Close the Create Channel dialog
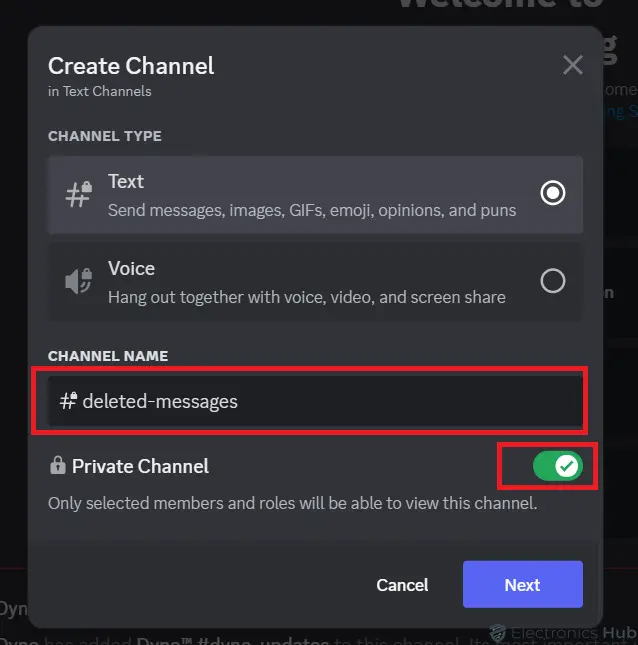Screen dimensions: 638x645 573,65
